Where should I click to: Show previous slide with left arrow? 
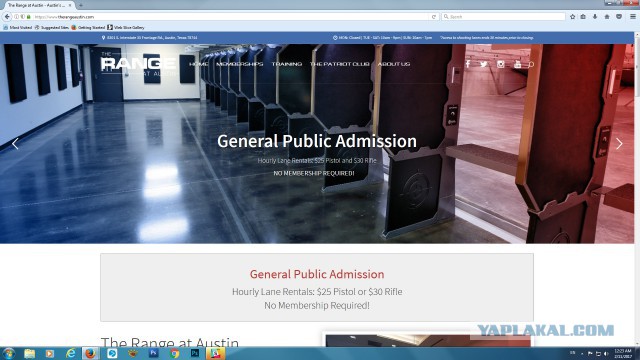[15, 144]
